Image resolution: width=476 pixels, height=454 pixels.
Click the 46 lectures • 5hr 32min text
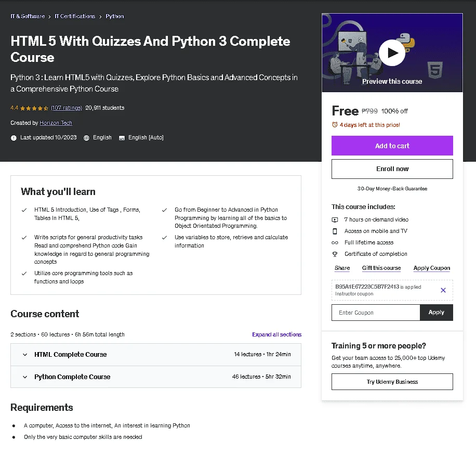(x=261, y=377)
